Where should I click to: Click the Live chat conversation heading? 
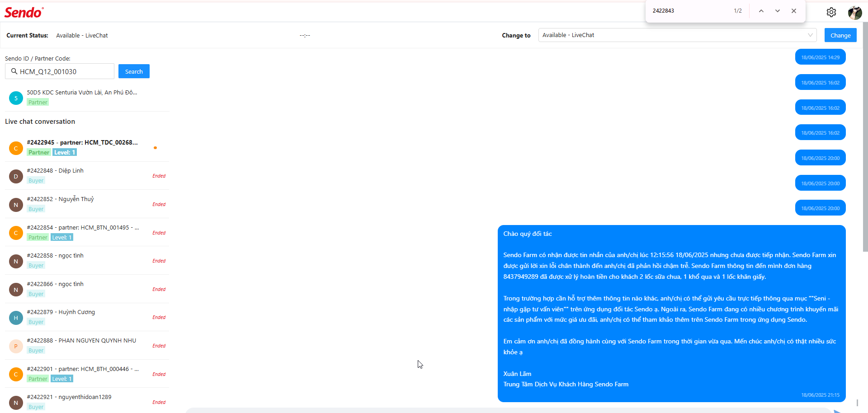tap(40, 122)
